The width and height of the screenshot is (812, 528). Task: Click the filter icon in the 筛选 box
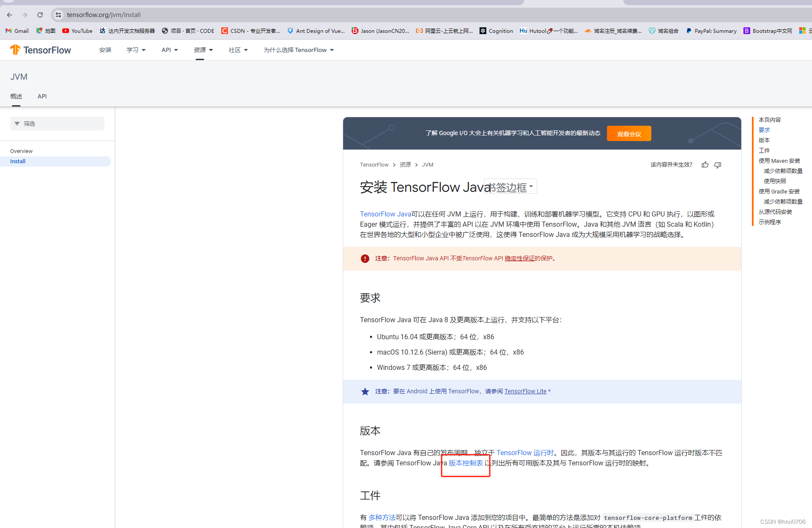point(17,123)
